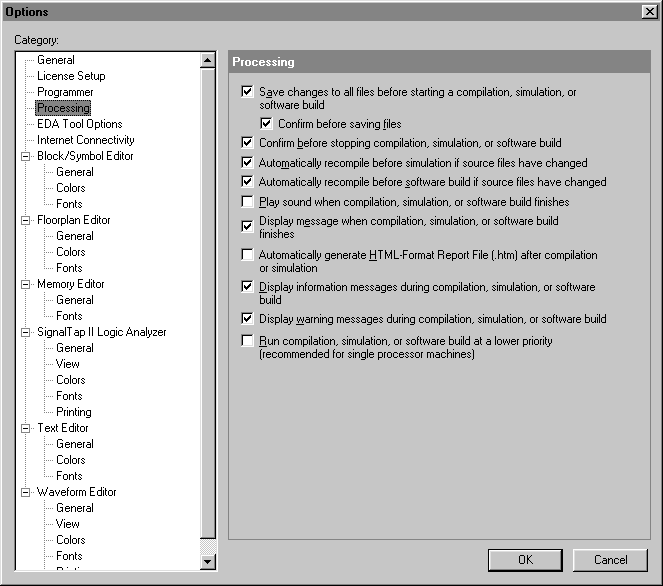Select Colors under Text Editor
This screenshot has height=586, width=663.
click(71, 460)
